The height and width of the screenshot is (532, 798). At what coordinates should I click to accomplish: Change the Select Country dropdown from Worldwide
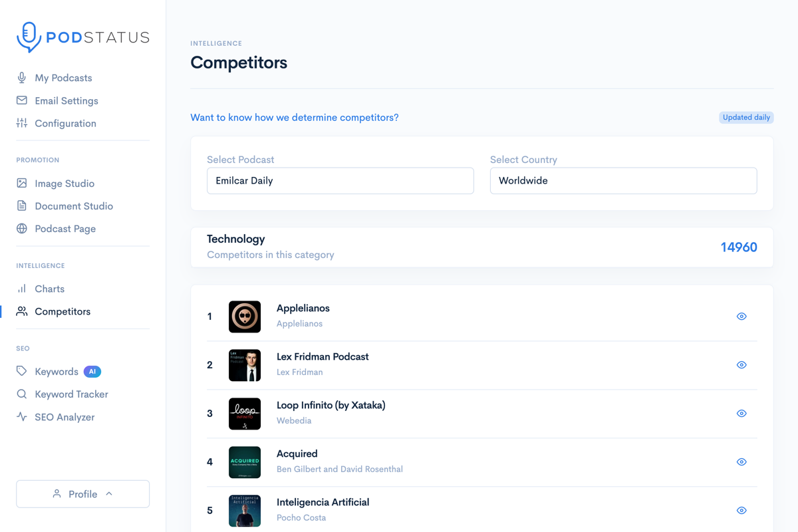(623, 180)
